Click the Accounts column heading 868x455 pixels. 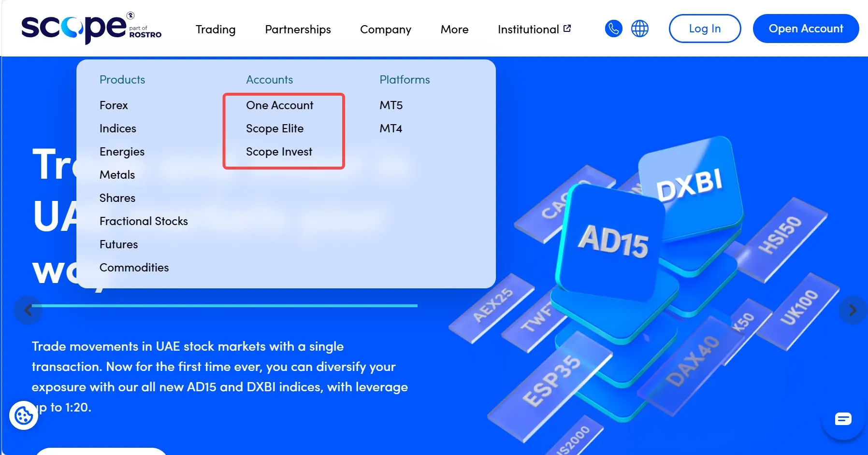coord(270,80)
